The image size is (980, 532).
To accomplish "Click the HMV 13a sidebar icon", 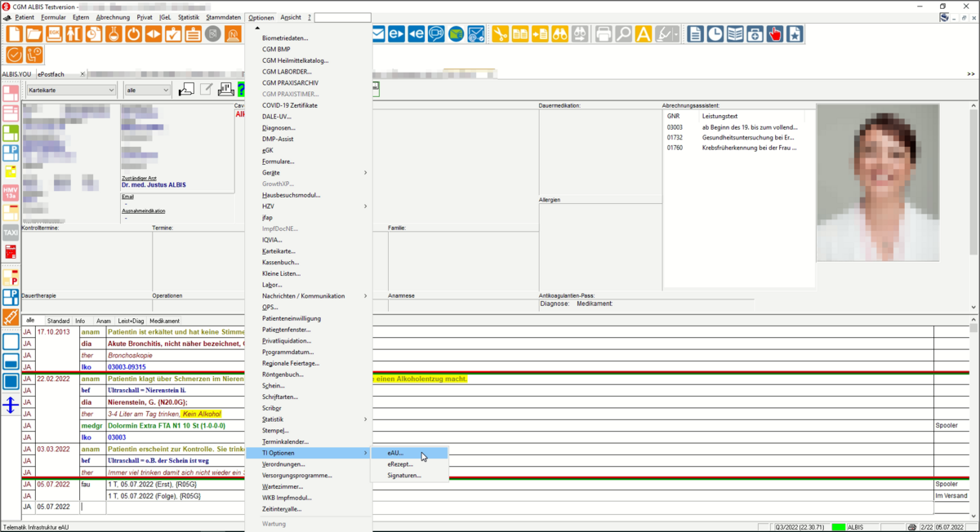I will 11,193.
